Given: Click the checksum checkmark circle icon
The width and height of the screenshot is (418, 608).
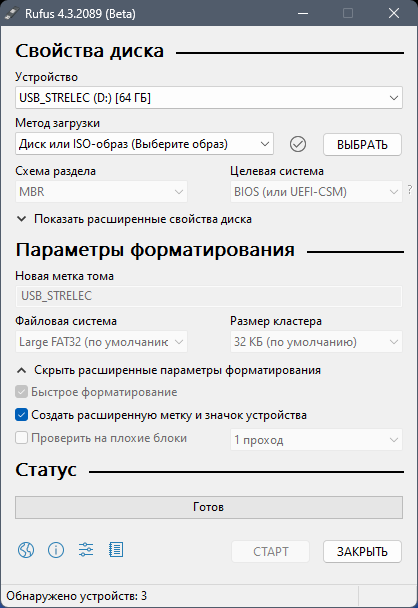Looking at the screenshot, I should tap(298, 144).
